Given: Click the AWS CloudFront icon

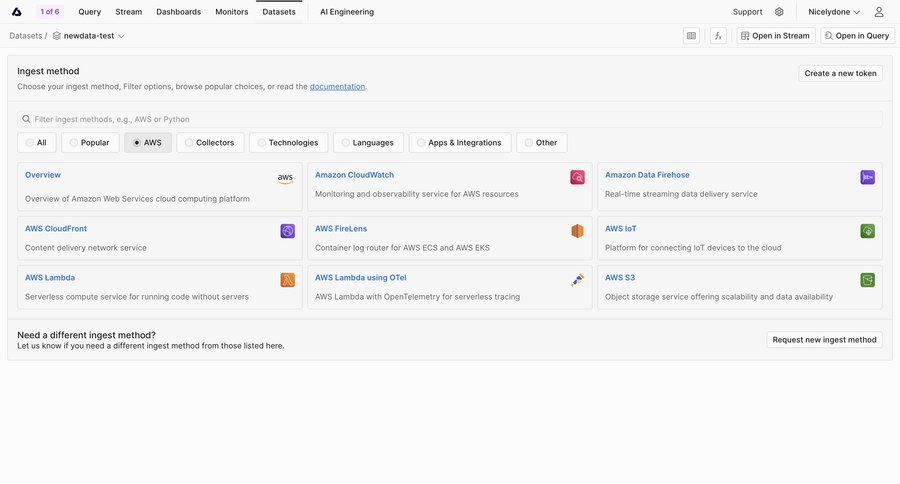Looking at the screenshot, I should (288, 231).
